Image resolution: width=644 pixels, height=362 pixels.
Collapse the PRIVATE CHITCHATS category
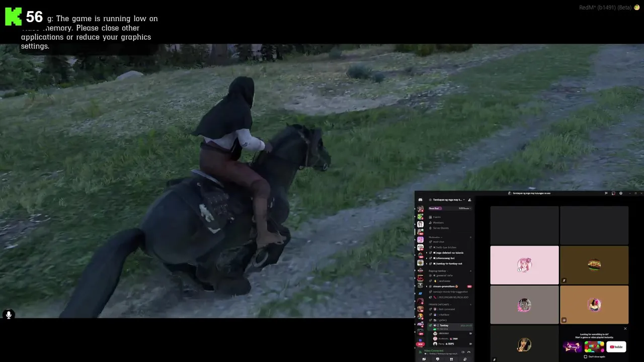point(439,305)
